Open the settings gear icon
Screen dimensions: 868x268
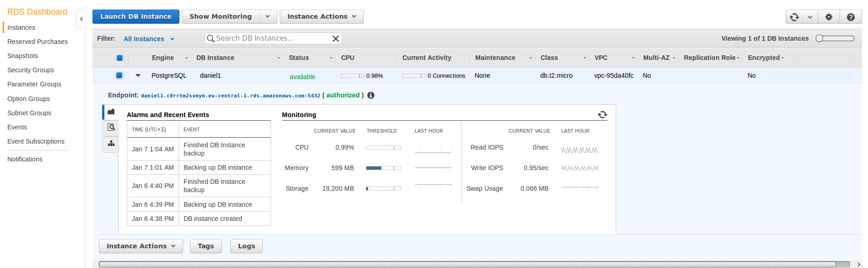pyautogui.click(x=829, y=17)
